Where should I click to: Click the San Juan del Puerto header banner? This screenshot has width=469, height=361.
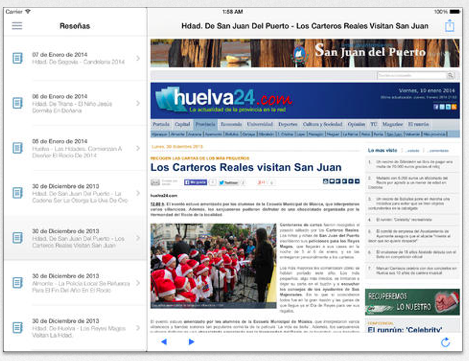pos(305,53)
